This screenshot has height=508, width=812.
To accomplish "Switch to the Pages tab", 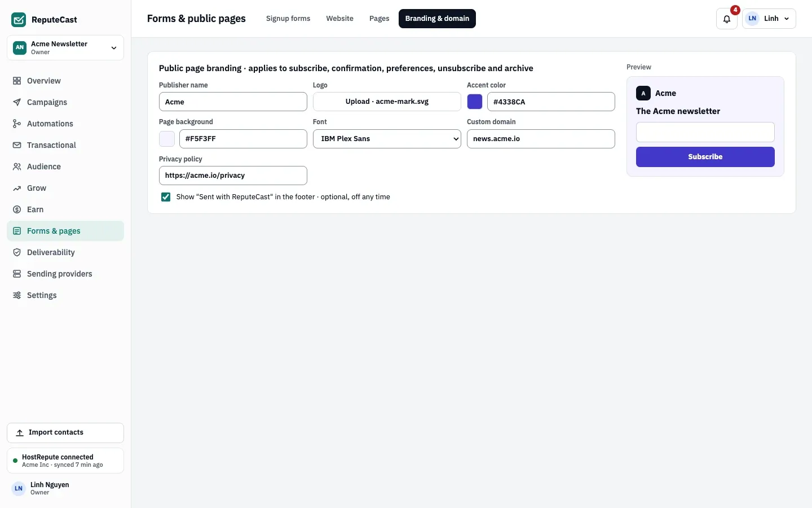I will pos(379,19).
